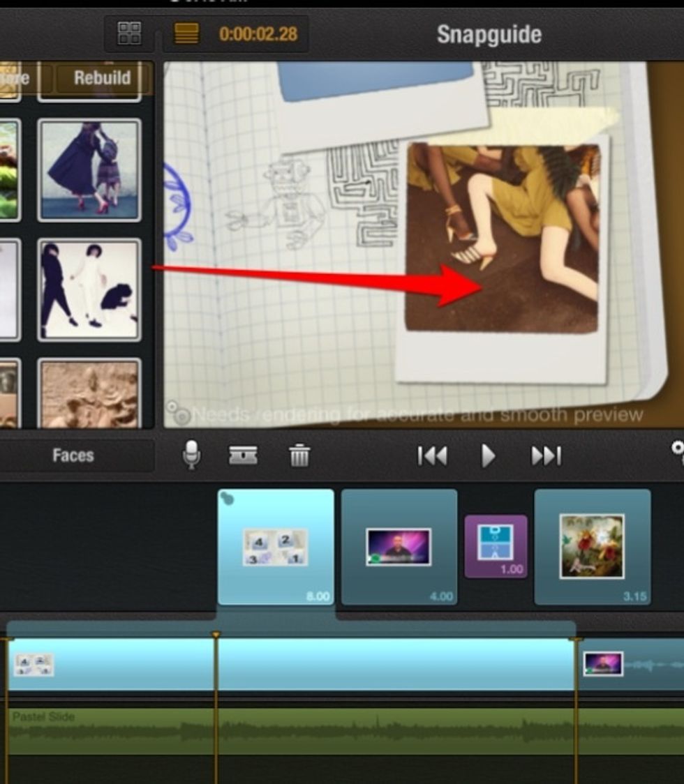The width and height of the screenshot is (684, 784).
Task: Skip to the next clip
Action: pos(546,455)
